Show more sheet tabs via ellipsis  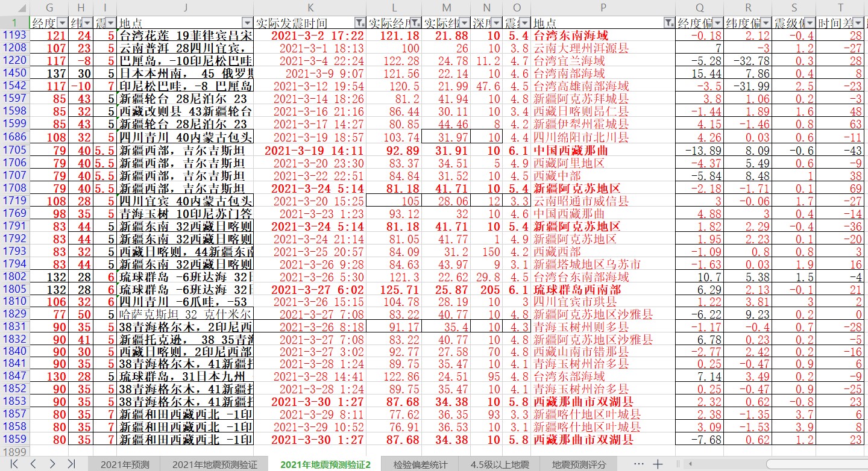pos(639,464)
